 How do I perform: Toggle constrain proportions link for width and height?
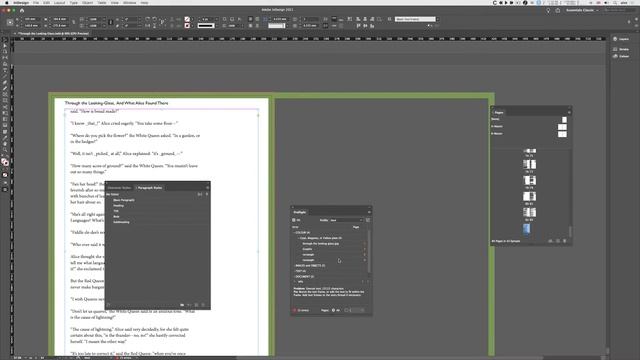pos(73,22)
